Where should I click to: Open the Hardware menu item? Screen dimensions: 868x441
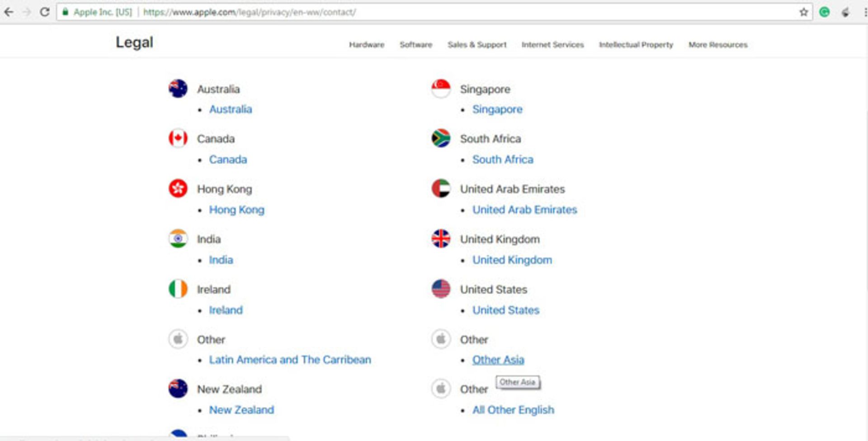click(366, 45)
